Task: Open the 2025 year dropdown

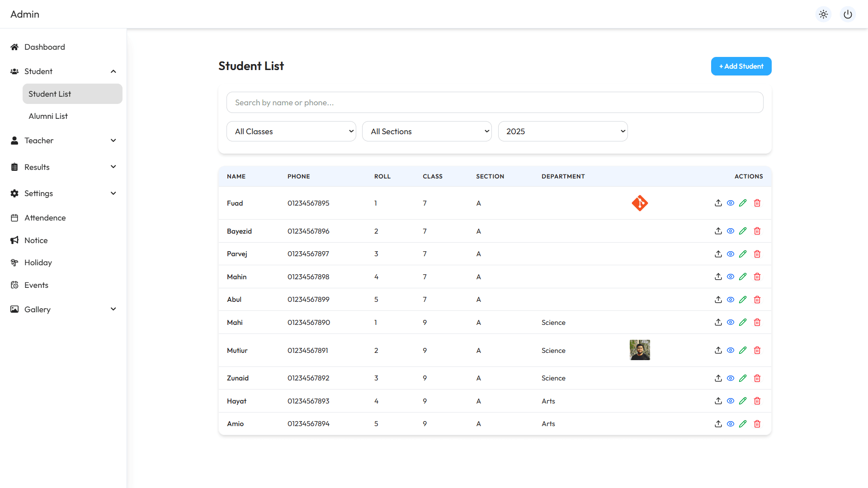Action: pos(563,131)
